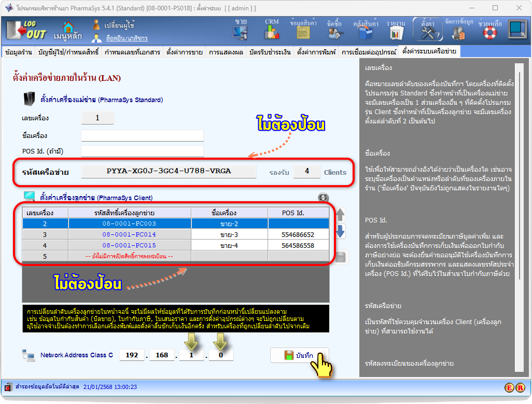Select the ตั้งค่าระบบเครือข่าย tab
Viewport: 532px width, 404px height.
[x=429, y=51]
